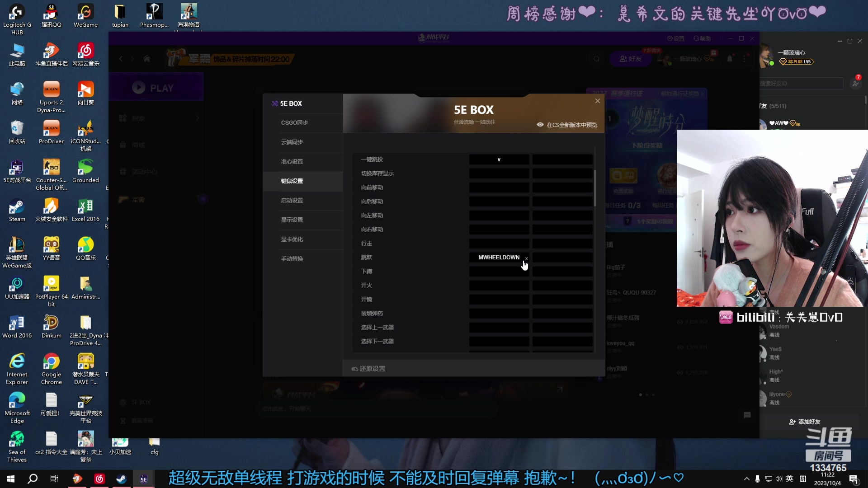Open the Dinkum desktop icon
Image resolution: width=868 pixels, height=488 pixels.
(x=52, y=326)
